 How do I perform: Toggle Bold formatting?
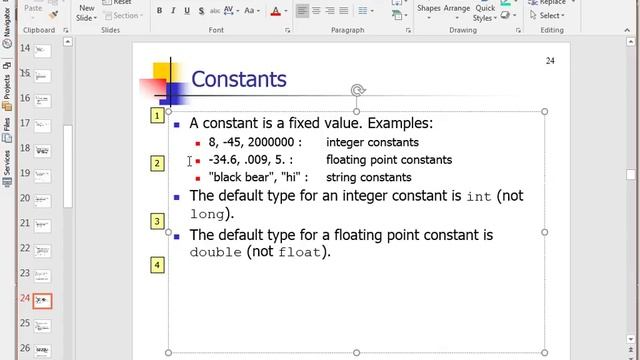pyautogui.click(x=159, y=11)
